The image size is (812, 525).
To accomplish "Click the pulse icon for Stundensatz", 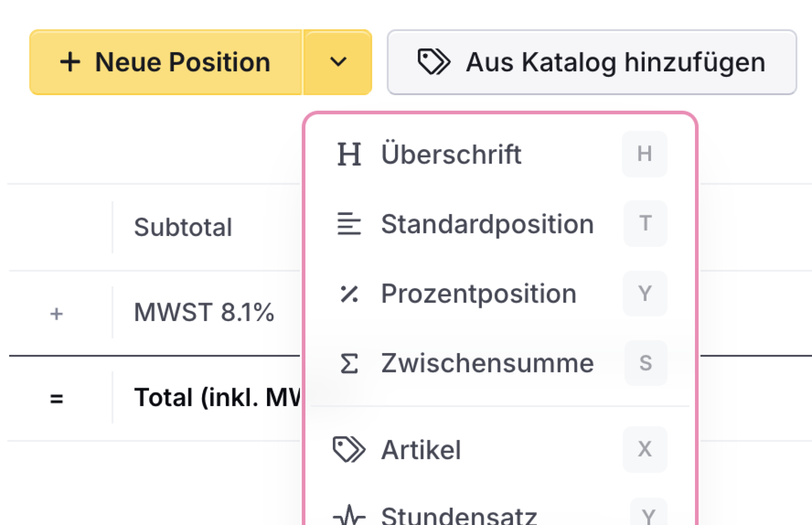I will (x=349, y=515).
